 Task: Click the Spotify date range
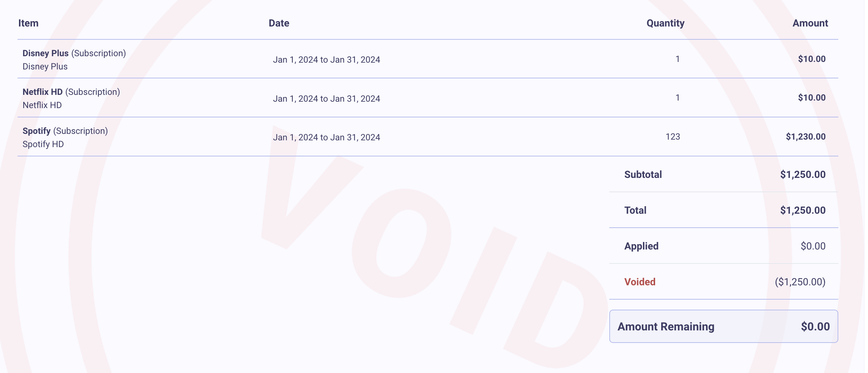[x=326, y=137]
